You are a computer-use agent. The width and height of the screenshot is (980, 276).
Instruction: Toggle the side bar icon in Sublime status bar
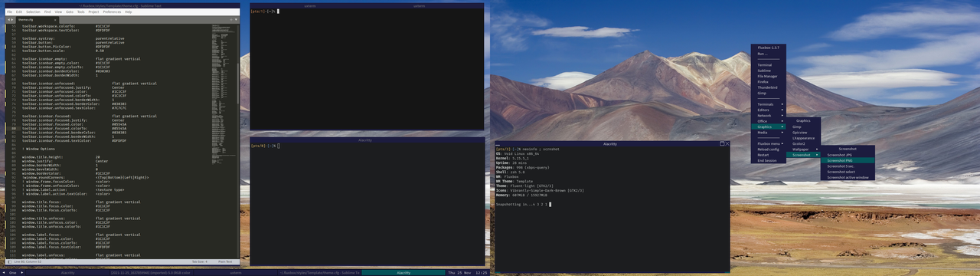[x=9, y=261]
